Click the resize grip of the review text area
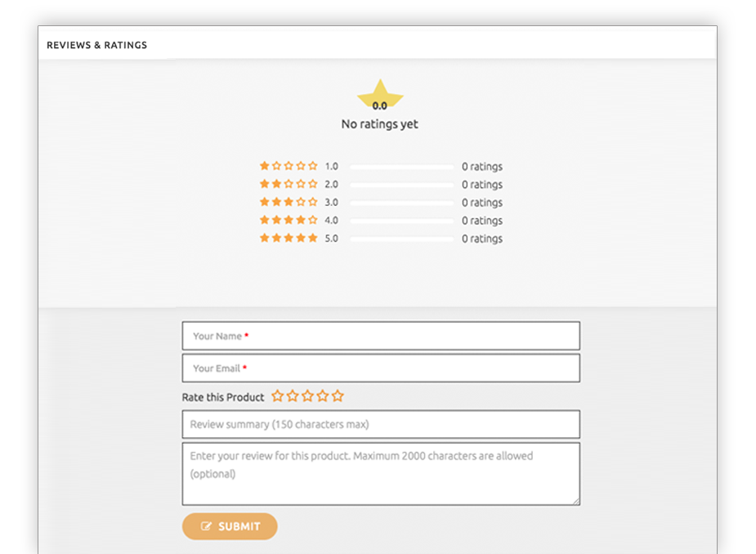 [x=576, y=502]
